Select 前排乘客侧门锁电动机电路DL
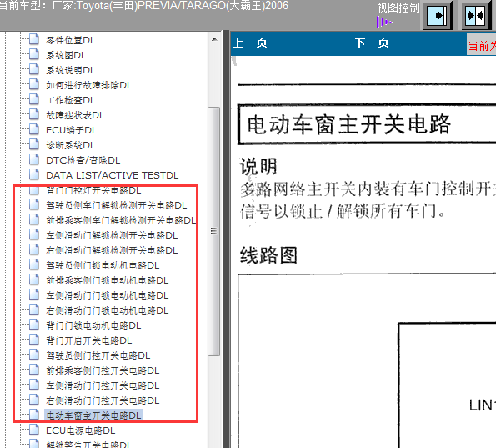The image size is (496, 448). coord(108,280)
